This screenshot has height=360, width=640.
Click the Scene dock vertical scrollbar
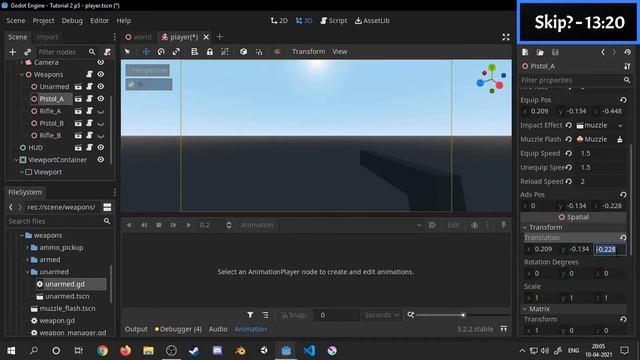pos(111,131)
